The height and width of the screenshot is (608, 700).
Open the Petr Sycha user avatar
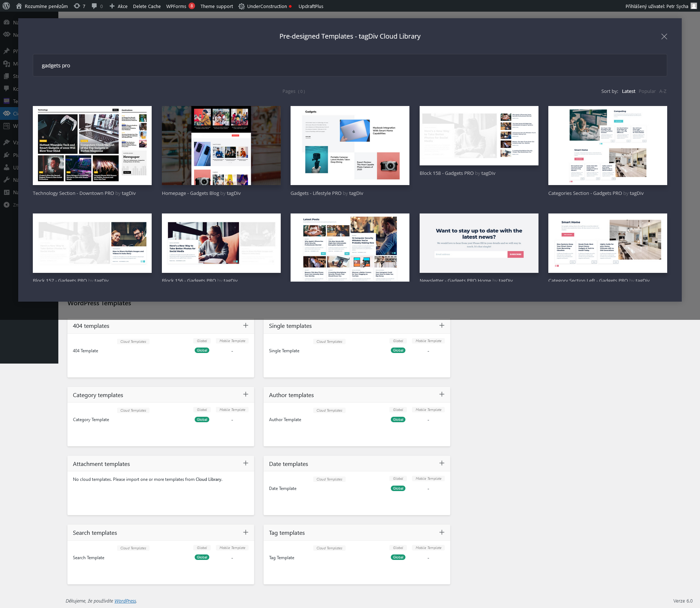[693, 6]
